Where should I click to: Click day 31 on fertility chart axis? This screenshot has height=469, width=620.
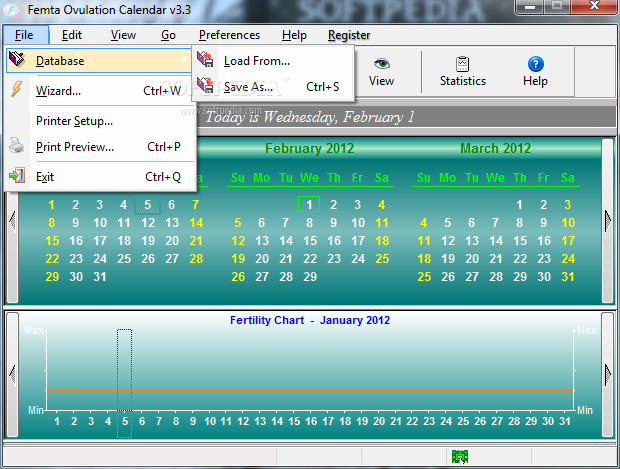565,421
